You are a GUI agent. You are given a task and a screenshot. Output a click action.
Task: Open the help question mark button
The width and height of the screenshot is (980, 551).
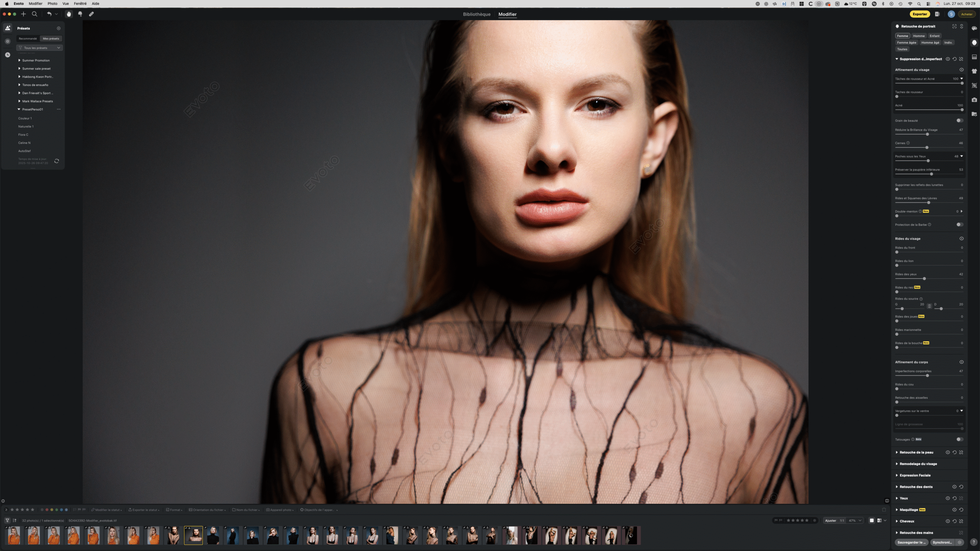973,542
